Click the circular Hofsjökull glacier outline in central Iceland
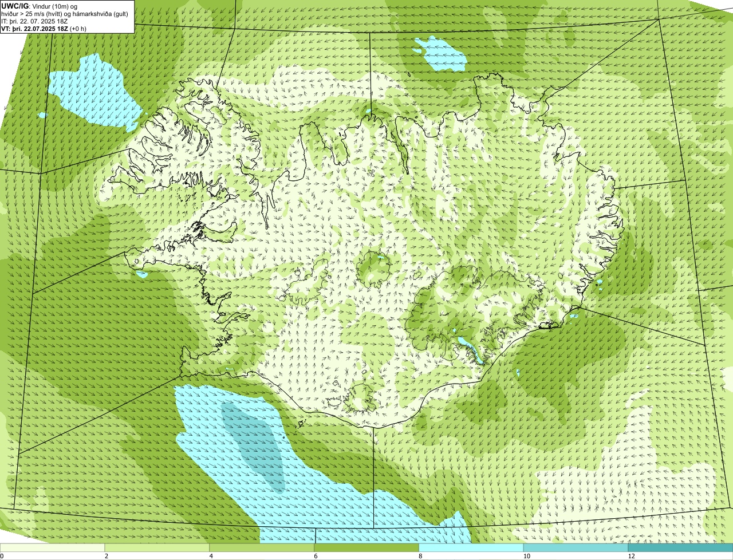The height and width of the screenshot is (560, 733). (374, 269)
